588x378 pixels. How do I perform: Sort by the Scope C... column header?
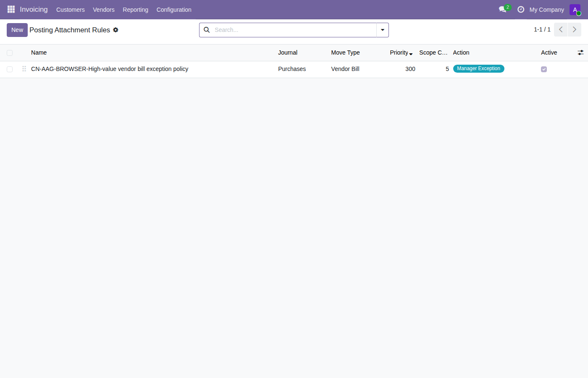(433, 52)
